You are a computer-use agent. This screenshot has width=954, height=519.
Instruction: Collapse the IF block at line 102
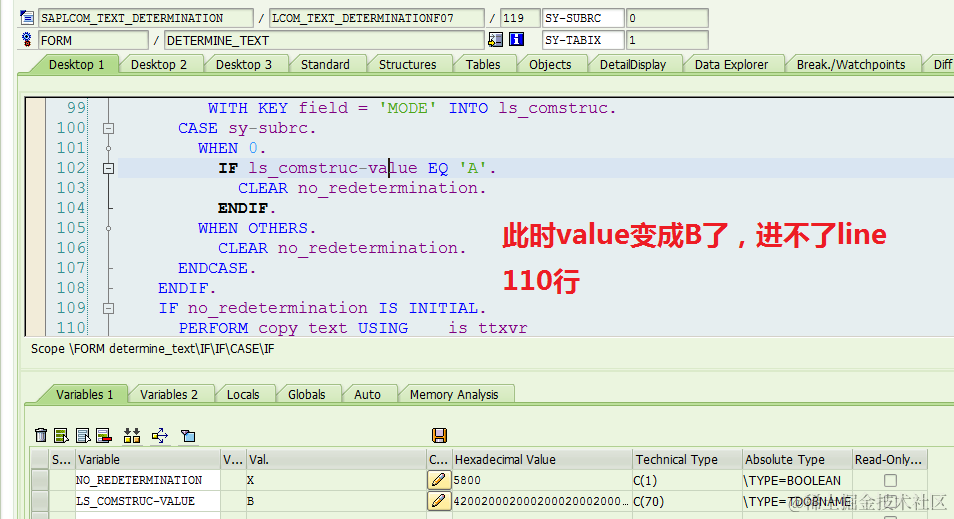(108, 169)
